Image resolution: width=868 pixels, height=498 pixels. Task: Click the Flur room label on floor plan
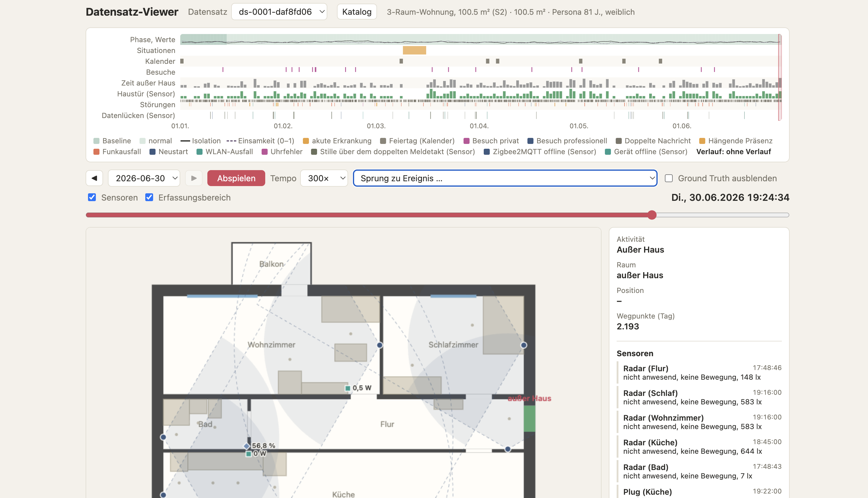(387, 424)
